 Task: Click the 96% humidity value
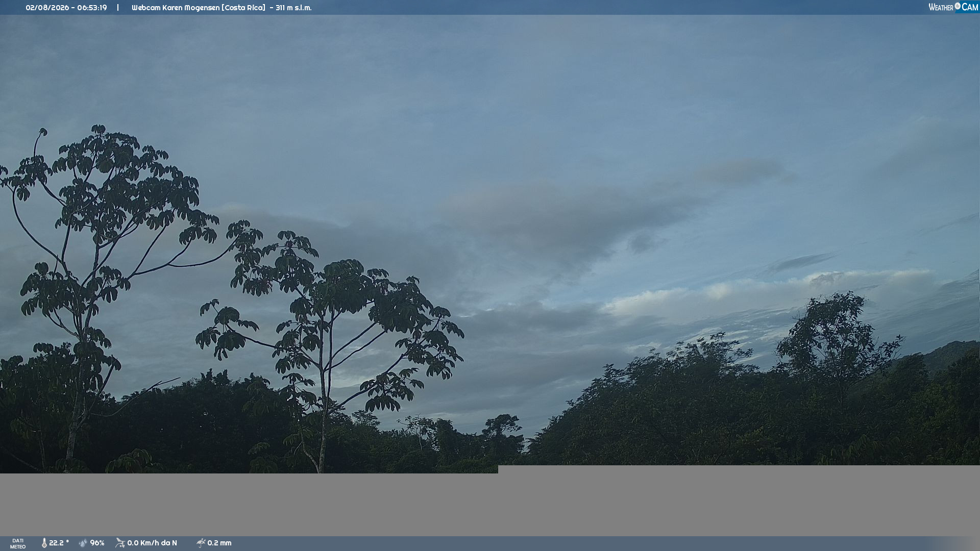[x=97, y=543]
